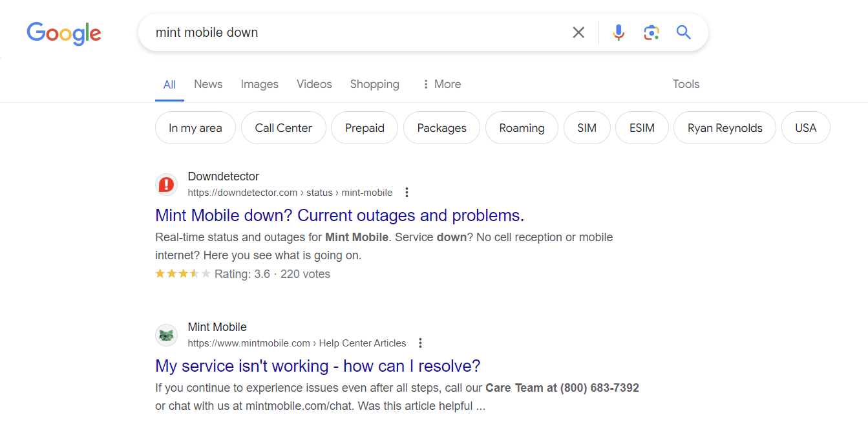Image resolution: width=868 pixels, height=437 pixels.
Task: Switch to the Shopping tab
Action: (x=374, y=84)
